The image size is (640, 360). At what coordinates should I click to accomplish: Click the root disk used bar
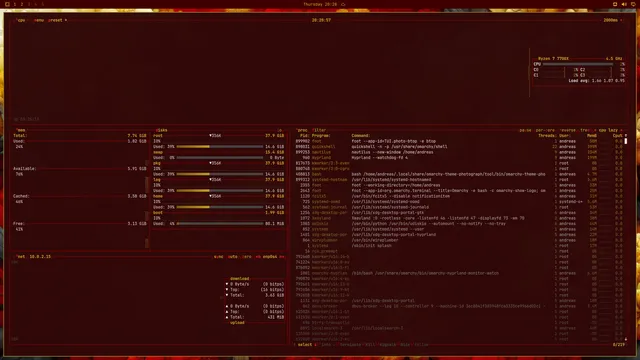point(220,147)
